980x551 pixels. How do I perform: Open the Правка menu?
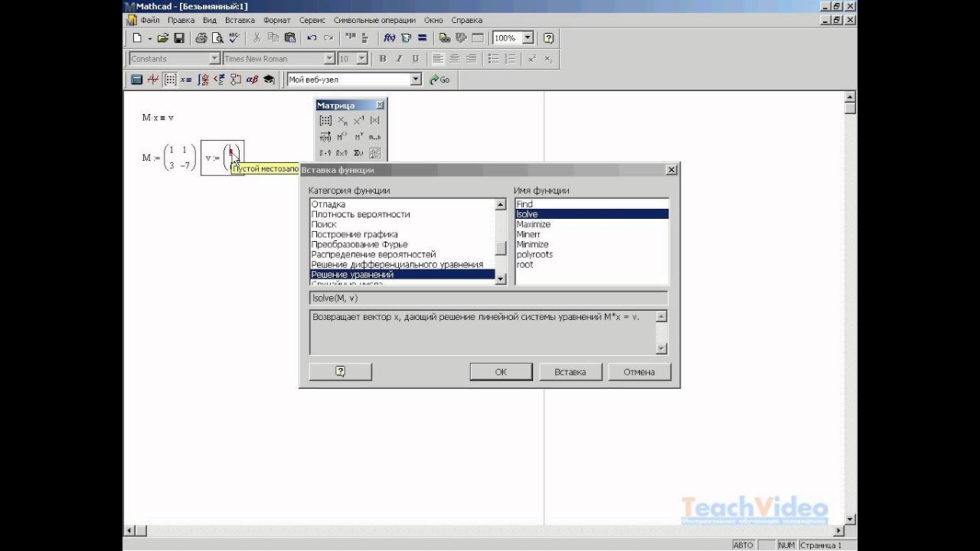(x=181, y=20)
